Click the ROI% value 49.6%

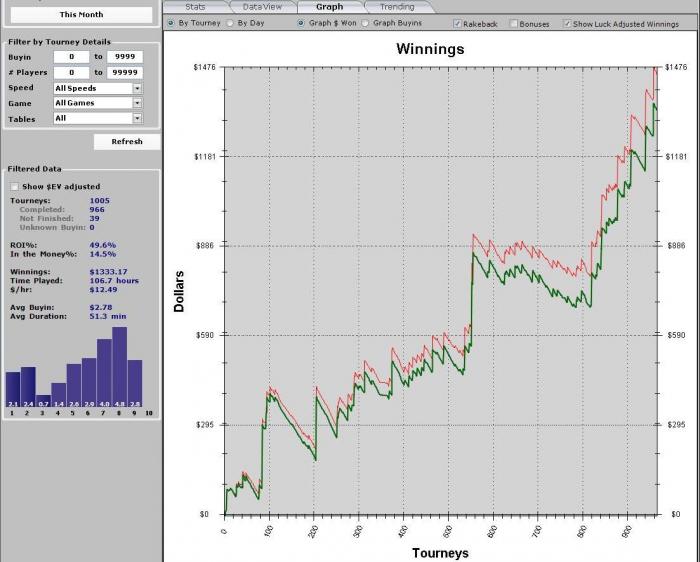point(103,245)
